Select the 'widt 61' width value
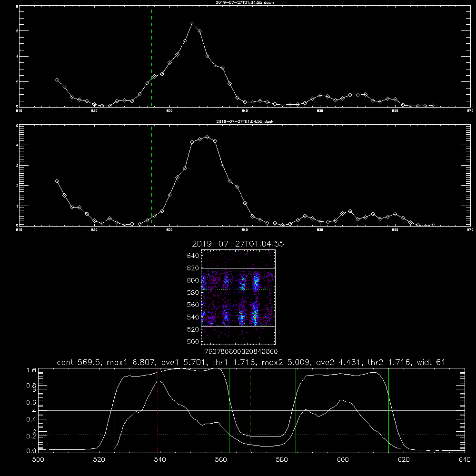The height and width of the screenshot is (476, 476). tap(431, 362)
